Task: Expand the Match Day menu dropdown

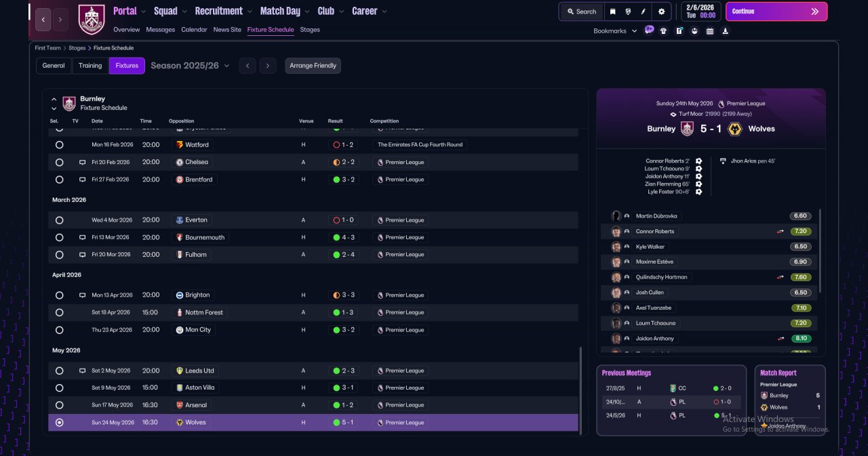Action: click(x=307, y=12)
